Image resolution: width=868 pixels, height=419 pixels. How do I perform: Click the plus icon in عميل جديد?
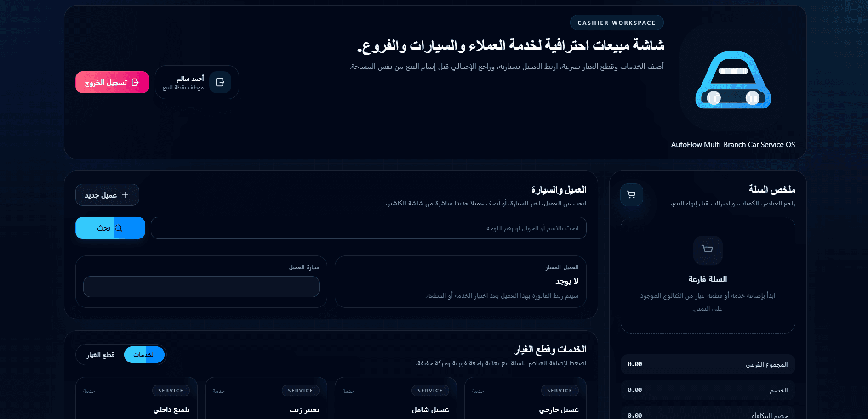point(125,195)
